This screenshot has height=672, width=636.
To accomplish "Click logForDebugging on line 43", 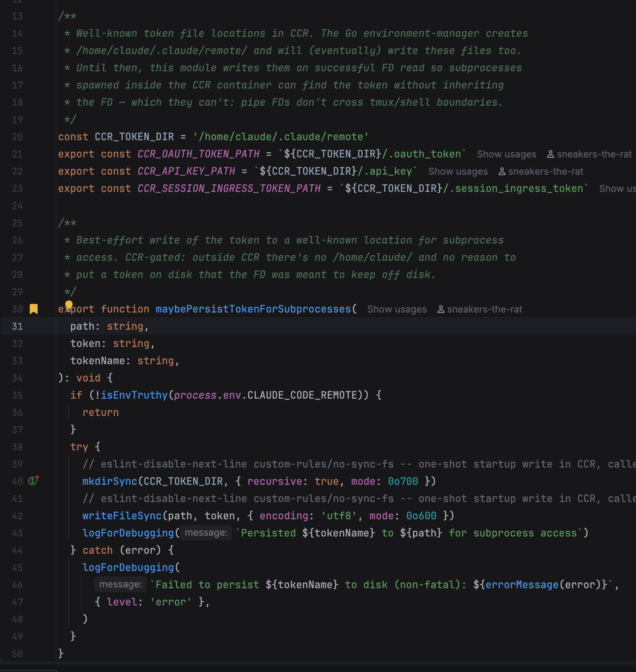I will [128, 533].
